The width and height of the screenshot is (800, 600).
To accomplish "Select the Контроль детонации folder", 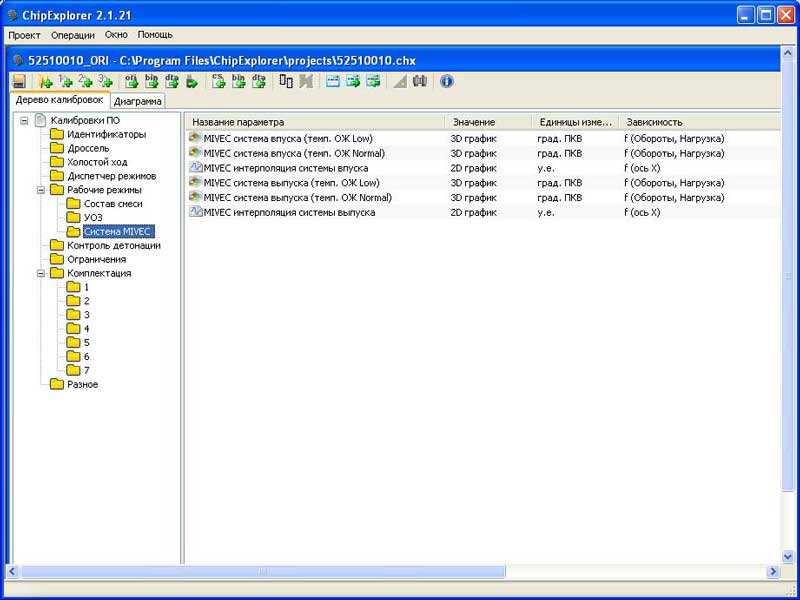I will pos(113,246).
